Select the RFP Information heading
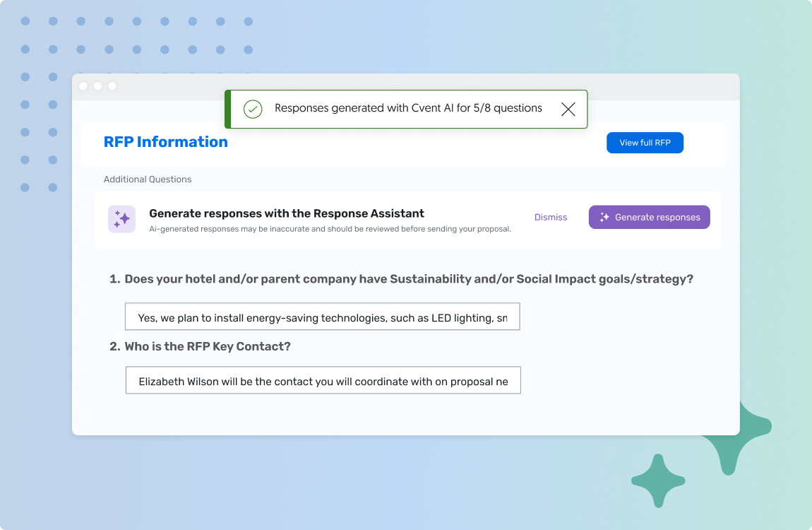 click(166, 142)
